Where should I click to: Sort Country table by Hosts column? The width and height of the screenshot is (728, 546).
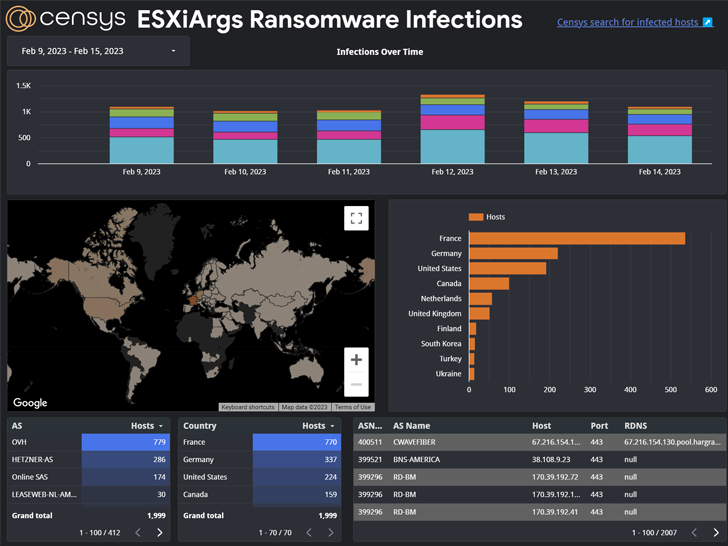[317, 426]
